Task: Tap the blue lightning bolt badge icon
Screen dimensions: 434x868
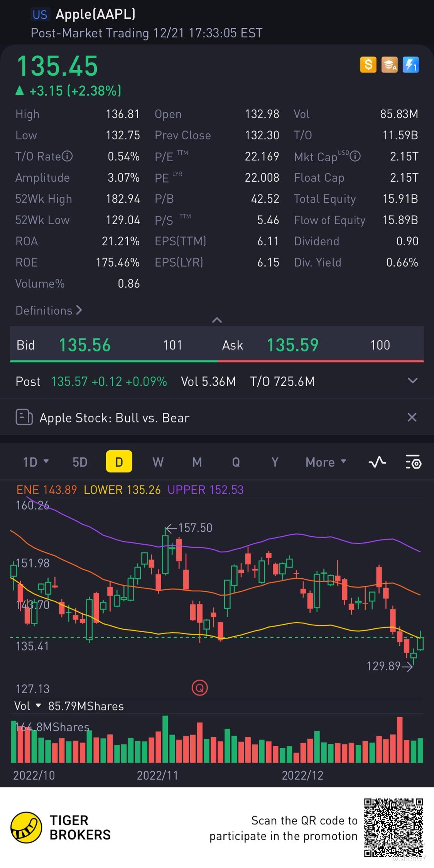Action: click(410, 64)
